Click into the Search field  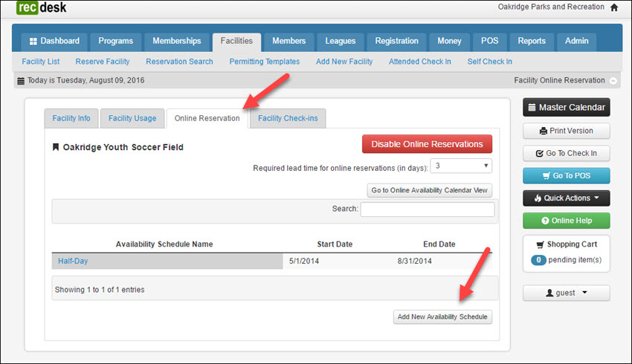point(428,209)
